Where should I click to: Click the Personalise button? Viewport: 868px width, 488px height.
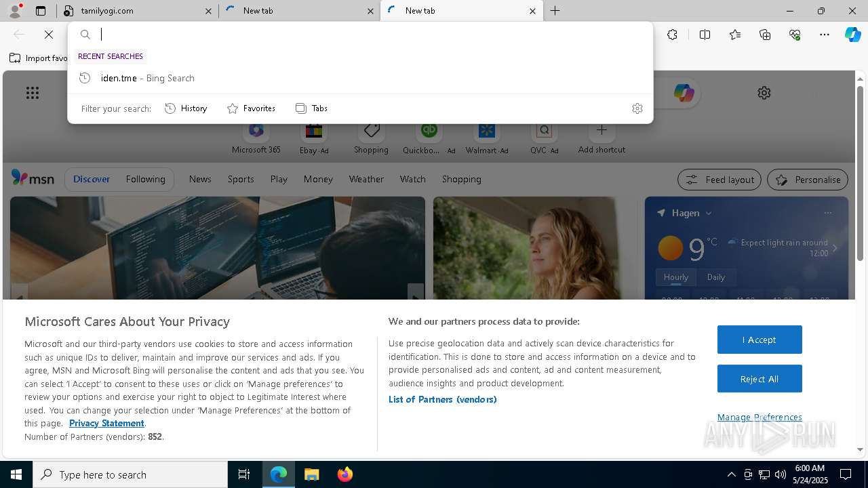coord(808,180)
